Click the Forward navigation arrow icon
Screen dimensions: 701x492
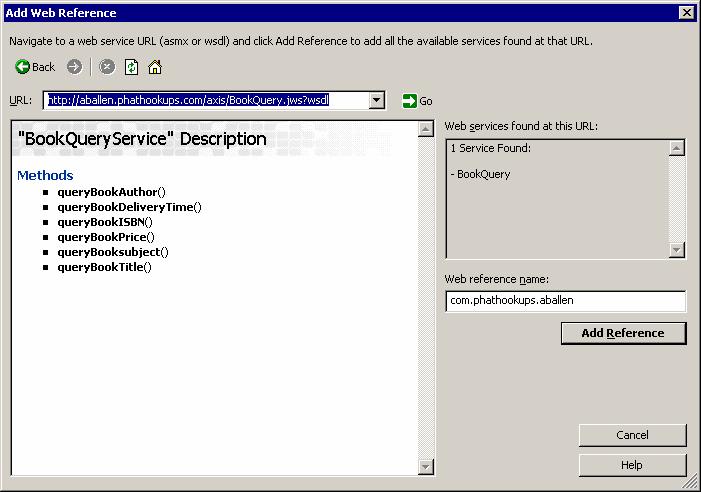(75, 67)
